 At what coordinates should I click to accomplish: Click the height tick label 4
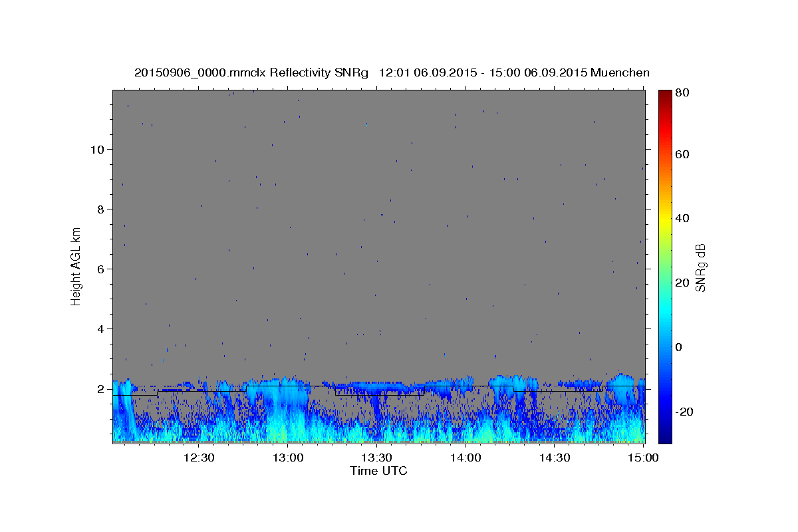[100, 329]
